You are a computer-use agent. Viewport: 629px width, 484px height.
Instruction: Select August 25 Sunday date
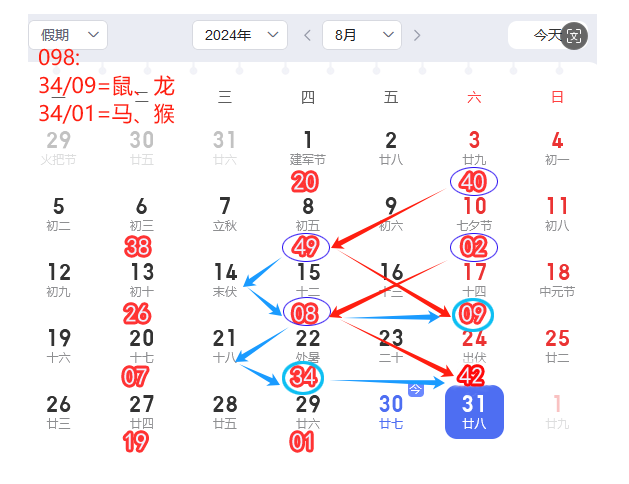[x=557, y=345]
